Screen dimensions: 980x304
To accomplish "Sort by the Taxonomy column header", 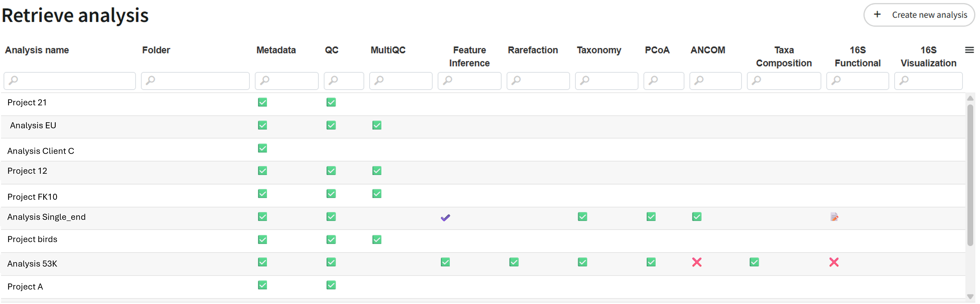I will click(599, 50).
